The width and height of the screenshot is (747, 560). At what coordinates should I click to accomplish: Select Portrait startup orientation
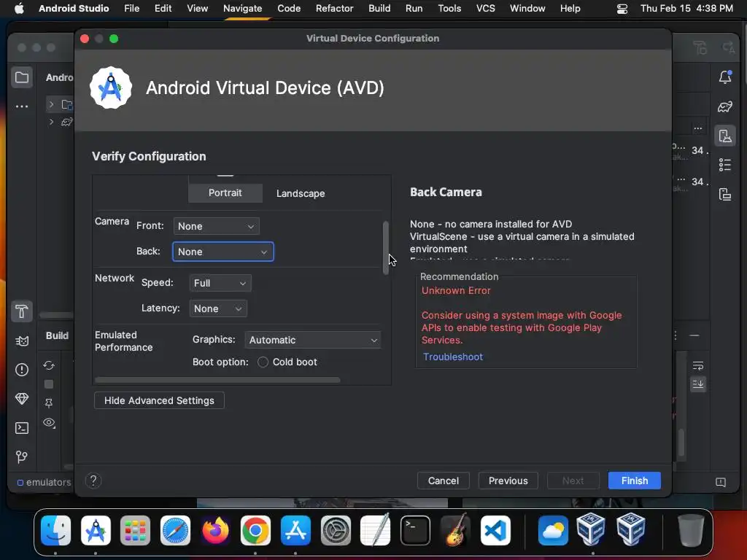pos(225,192)
